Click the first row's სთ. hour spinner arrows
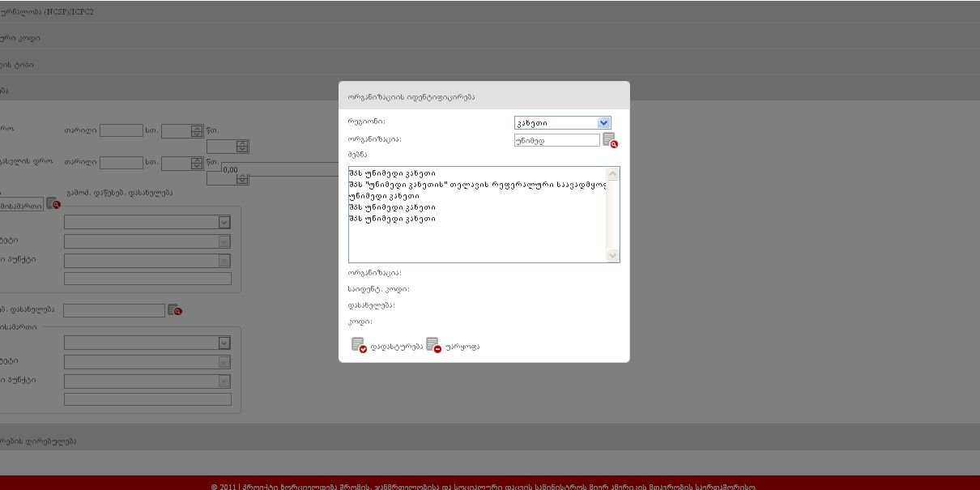This screenshot has width=980, height=490. click(x=197, y=131)
